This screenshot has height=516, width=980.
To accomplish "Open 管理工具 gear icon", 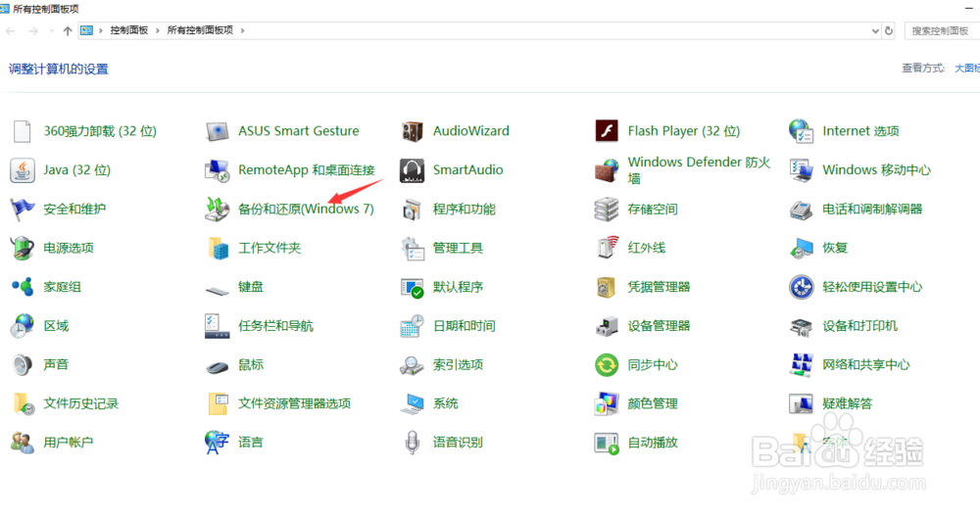I will tap(412, 248).
